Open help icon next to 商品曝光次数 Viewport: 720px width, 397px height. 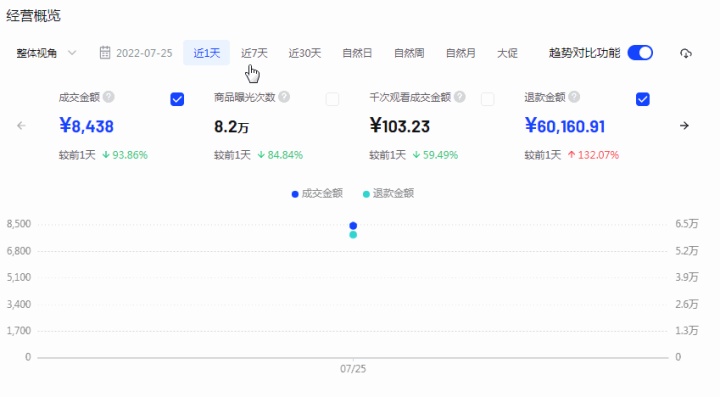click(284, 97)
